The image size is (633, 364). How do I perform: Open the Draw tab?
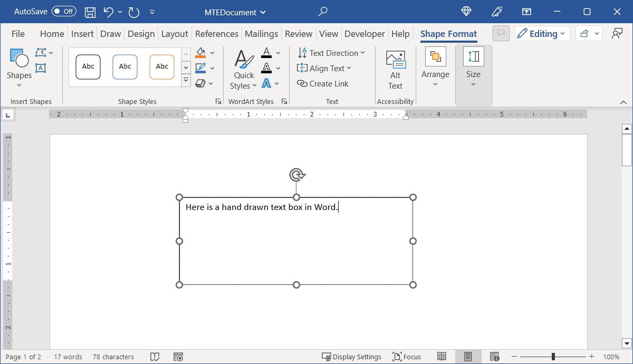110,33
